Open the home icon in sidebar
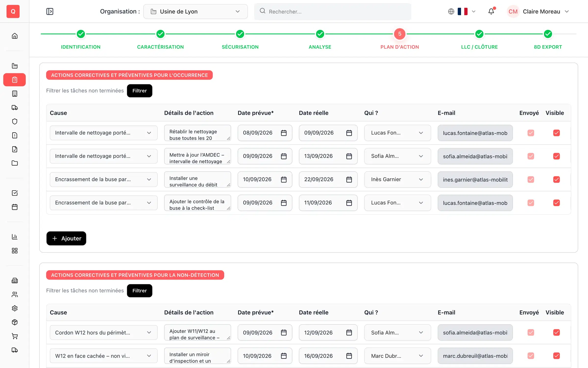The height and width of the screenshot is (368, 588). 15,36
